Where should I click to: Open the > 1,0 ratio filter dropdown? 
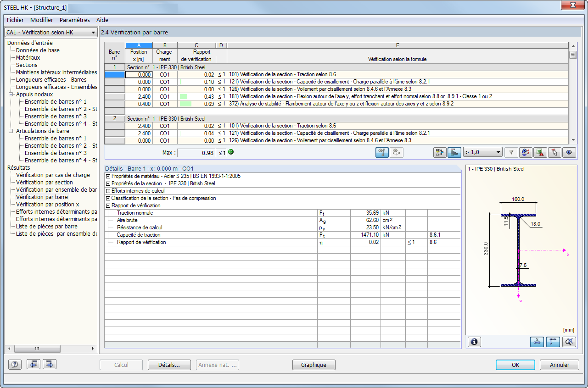(482, 152)
